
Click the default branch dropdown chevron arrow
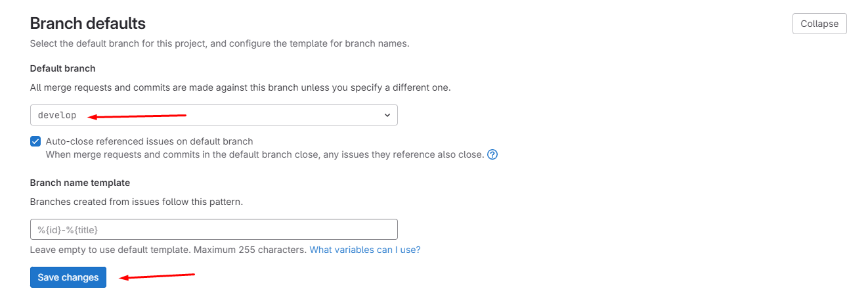point(387,115)
